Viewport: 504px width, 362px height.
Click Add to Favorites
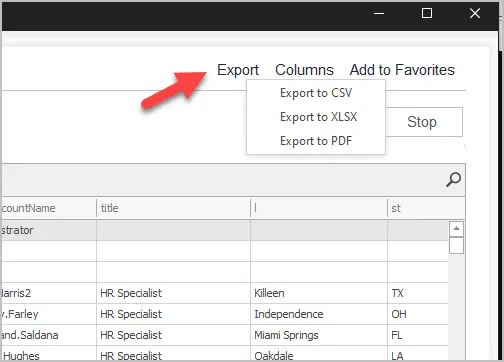[x=402, y=70]
